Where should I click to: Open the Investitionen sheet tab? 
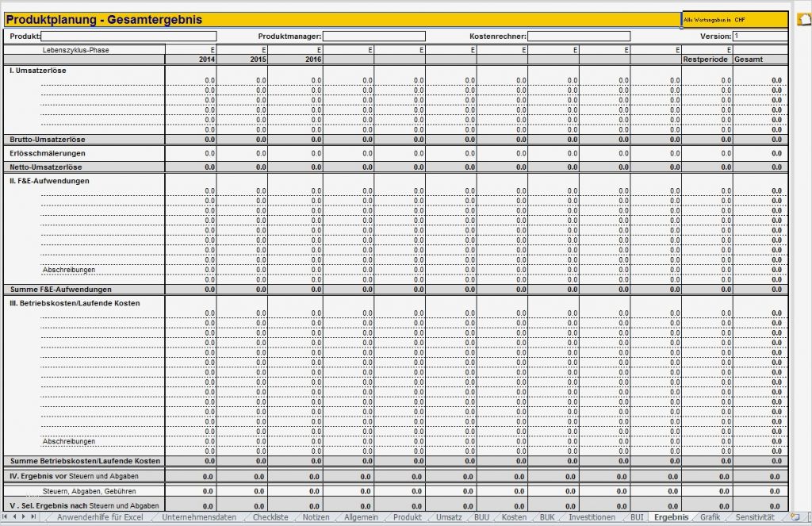click(x=592, y=517)
